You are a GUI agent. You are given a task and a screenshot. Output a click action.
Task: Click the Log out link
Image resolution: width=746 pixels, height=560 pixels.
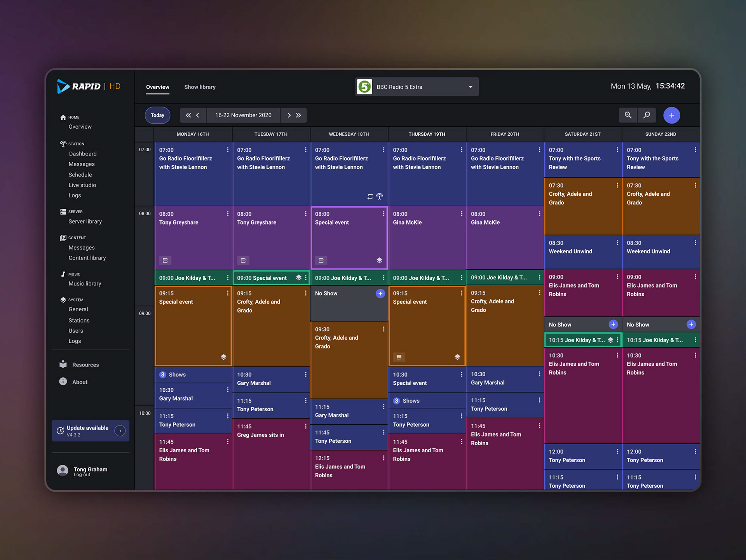pyautogui.click(x=82, y=475)
